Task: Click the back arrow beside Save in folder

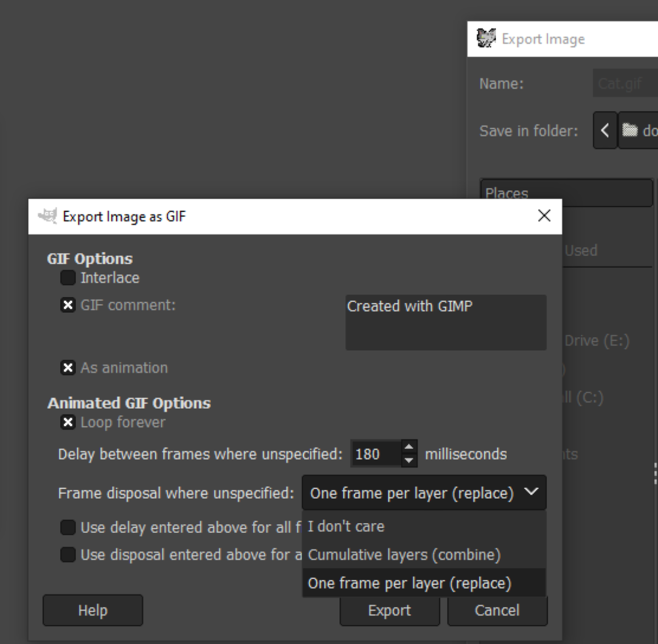Action: 605,131
